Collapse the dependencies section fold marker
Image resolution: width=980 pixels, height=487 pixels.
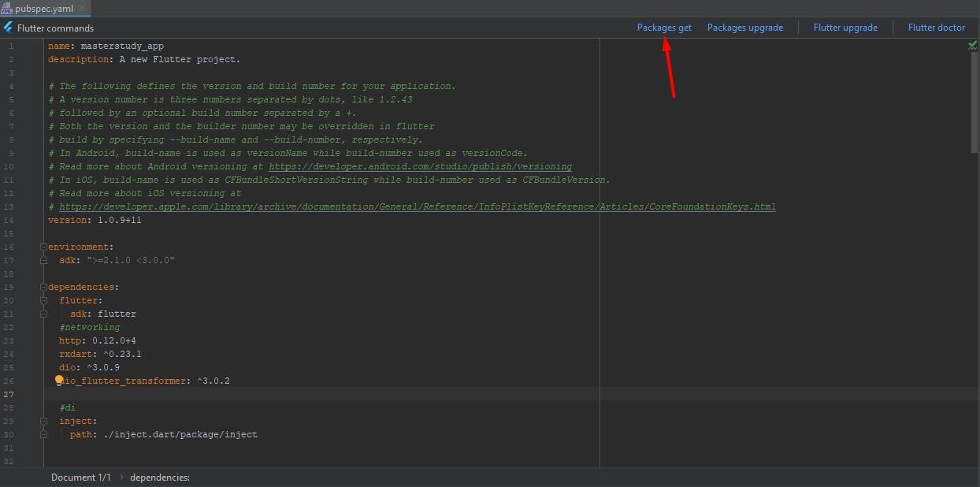(x=44, y=288)
